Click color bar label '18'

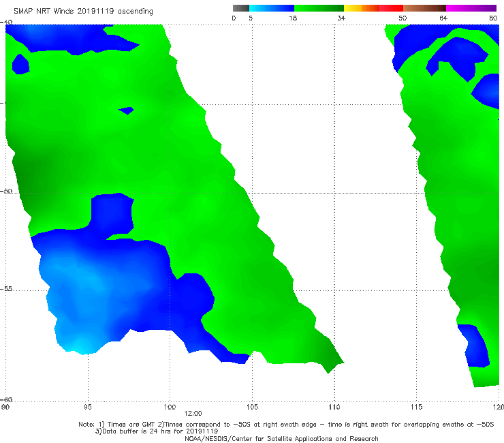tap(293, 18)
